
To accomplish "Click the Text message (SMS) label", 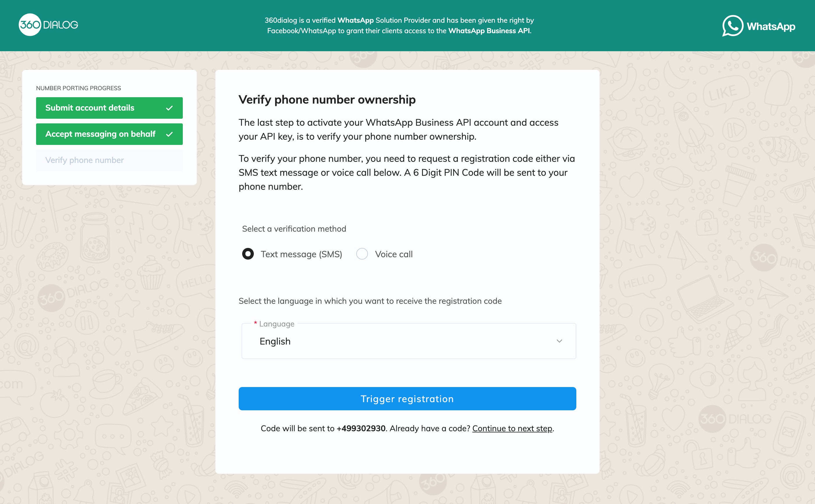I will [301, 254].
